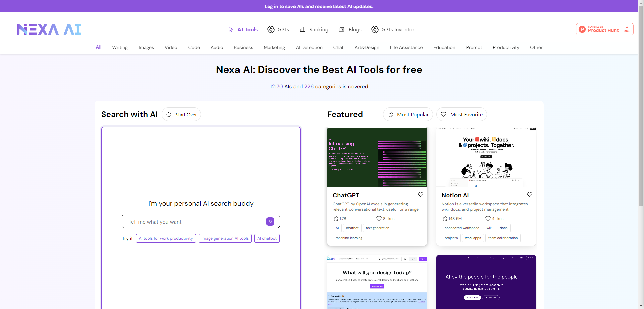The image size is (644, 309).
Task: Select the Images category tab
Action: tap(146, 47)
